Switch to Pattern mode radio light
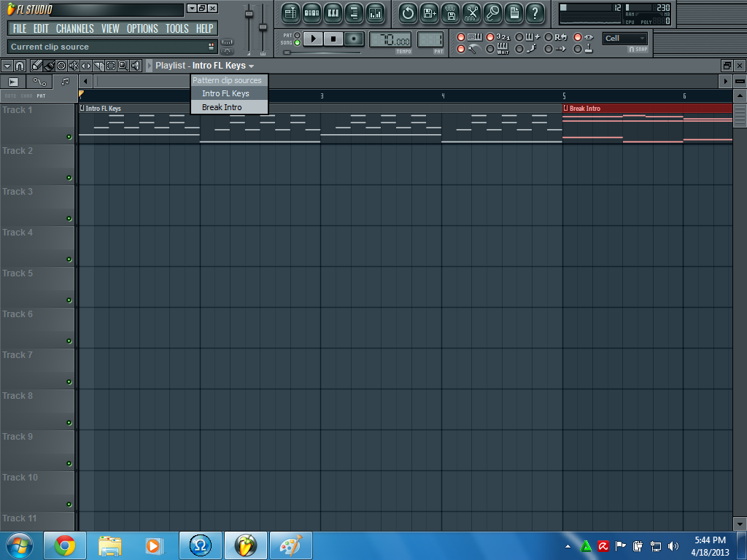This screenshot has width=747, height=560. pyautogui.click(x=297, y=35)
